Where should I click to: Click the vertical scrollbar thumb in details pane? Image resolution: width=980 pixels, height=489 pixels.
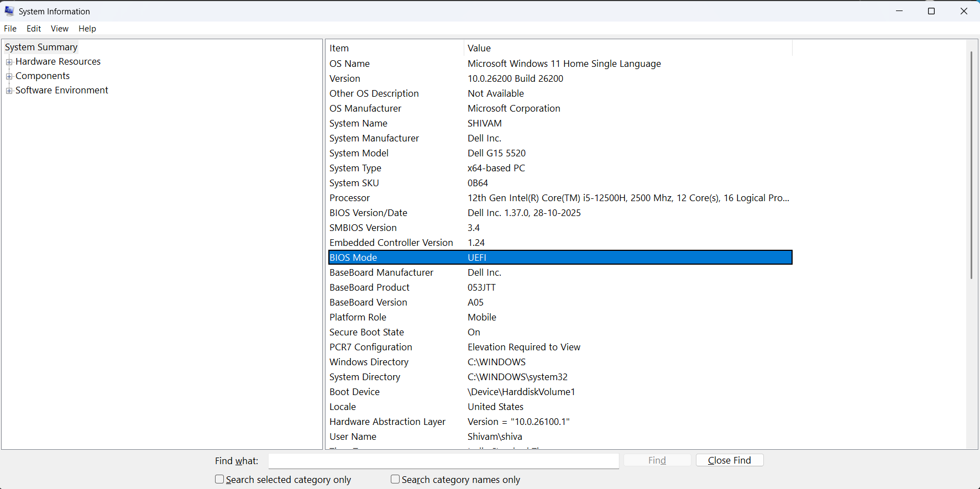[x=971, y=165]
